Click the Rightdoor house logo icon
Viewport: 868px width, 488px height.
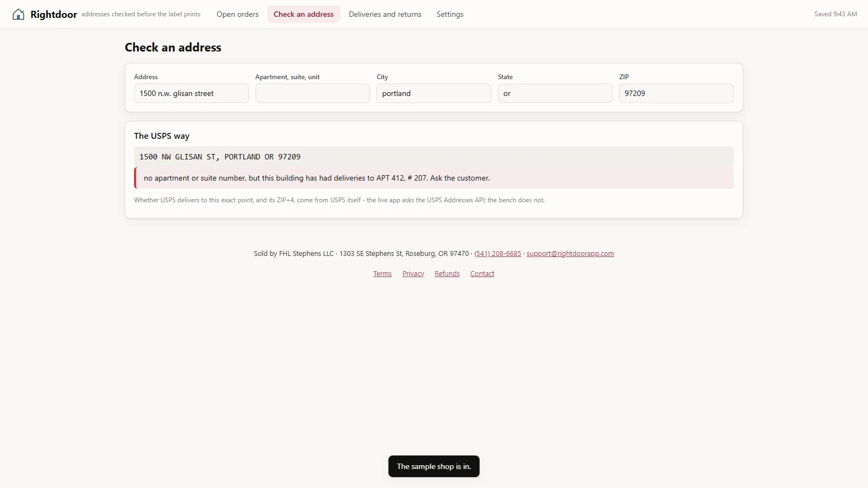point(18,14)
